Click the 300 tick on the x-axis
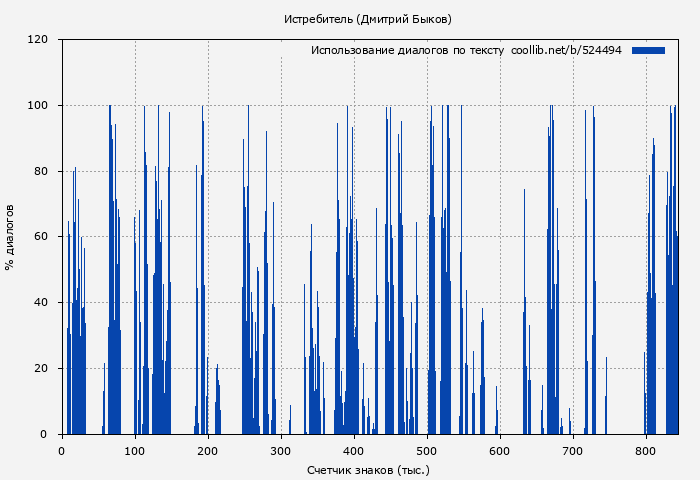 tap(281, 450)
